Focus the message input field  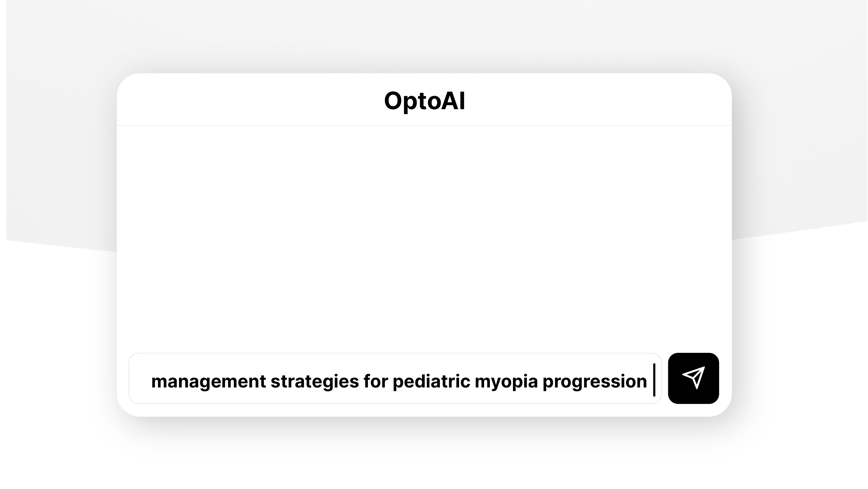(x=395, y=378)
